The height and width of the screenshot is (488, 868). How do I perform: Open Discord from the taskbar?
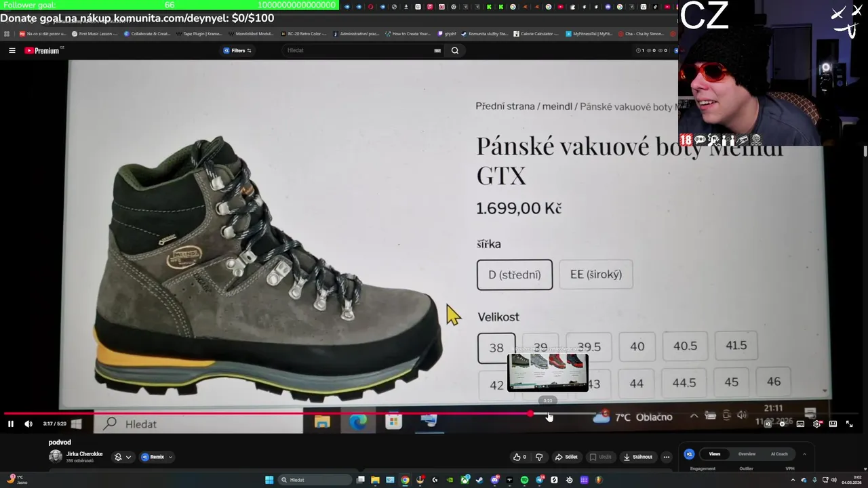click(494, 480)
